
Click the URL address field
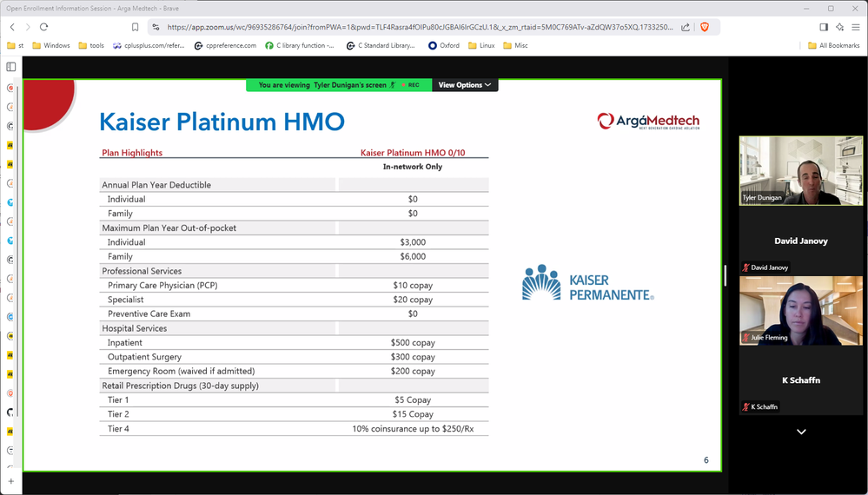tap(420, 27)
